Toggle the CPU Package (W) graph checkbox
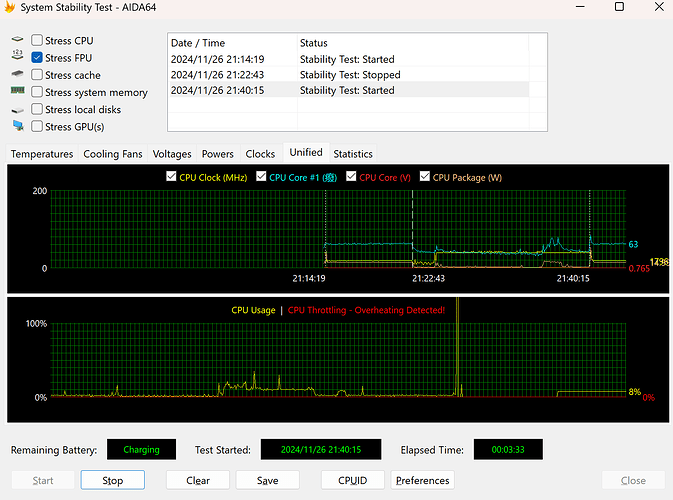 coord(425,177)
